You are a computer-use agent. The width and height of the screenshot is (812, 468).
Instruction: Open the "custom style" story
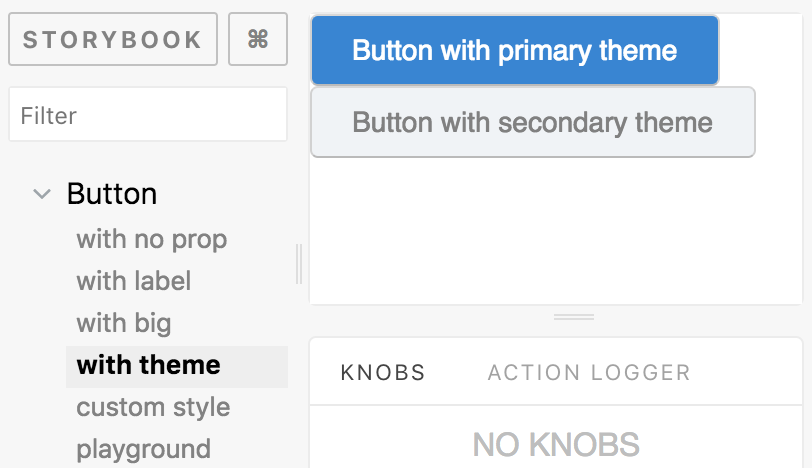click(153, 408)
